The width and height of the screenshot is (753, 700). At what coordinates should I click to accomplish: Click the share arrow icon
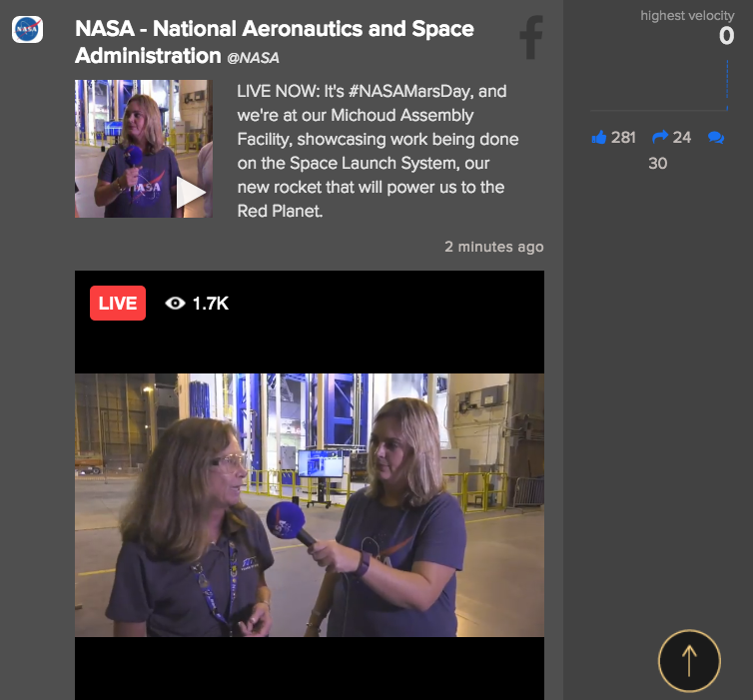[x=660, y=137]
